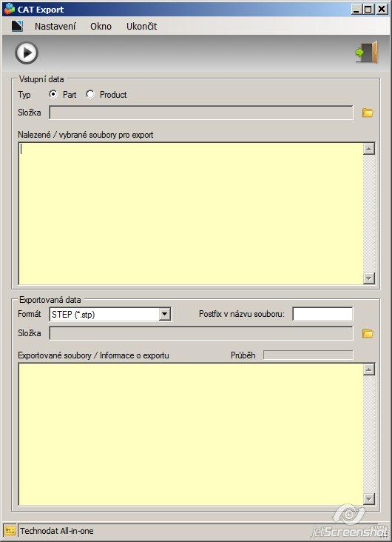Click the STEP (*.stp) combo box
392x542 pixels.
pos(110,314)
